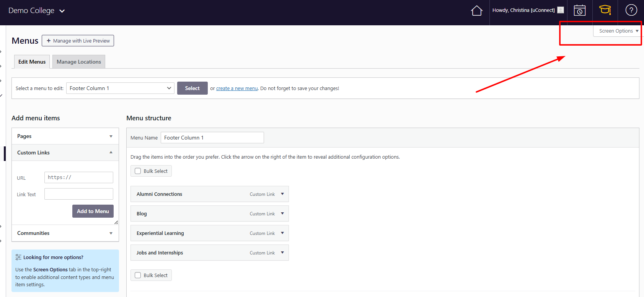Enable the top Bulk Select checkbox

point(138,171)
